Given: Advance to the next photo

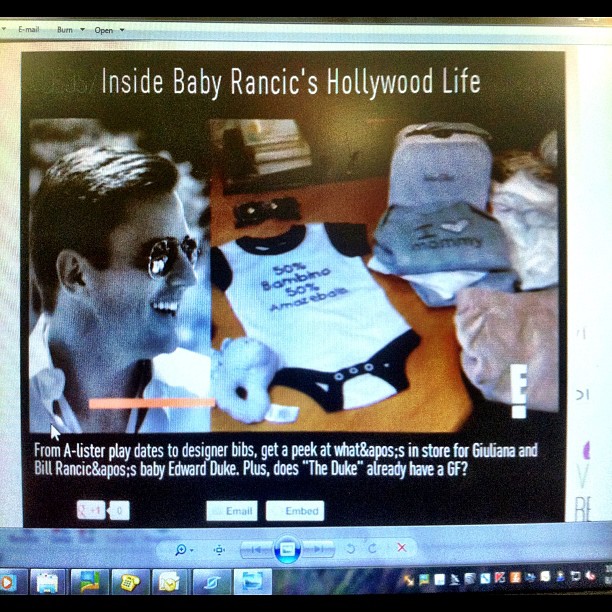Looking at the screenshot, I should (318, 549).
